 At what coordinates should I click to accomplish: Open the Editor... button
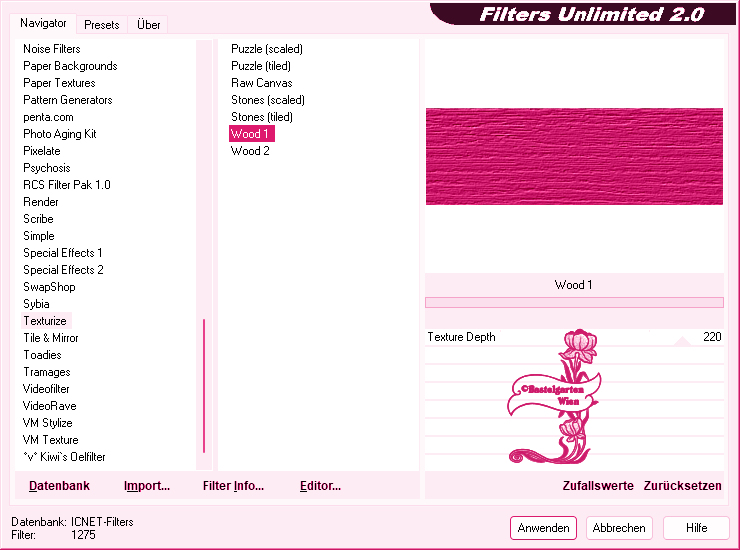coord(320,486)
